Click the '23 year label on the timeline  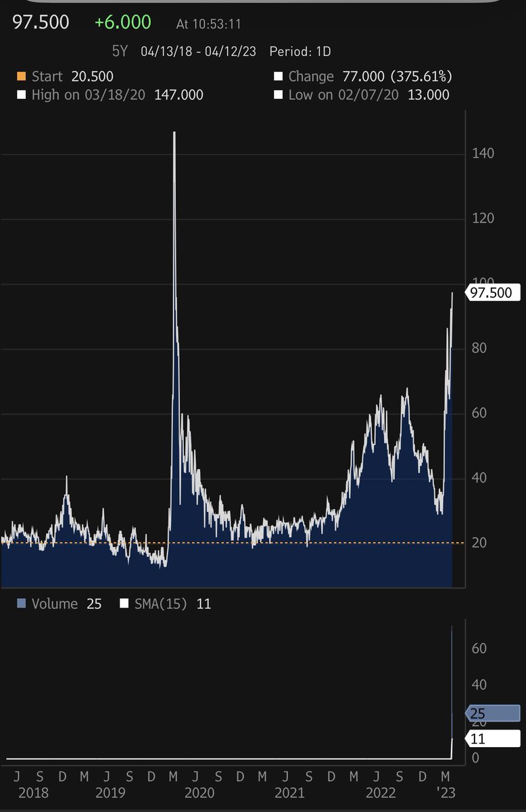pyautogui.click(x=445, y=792)
